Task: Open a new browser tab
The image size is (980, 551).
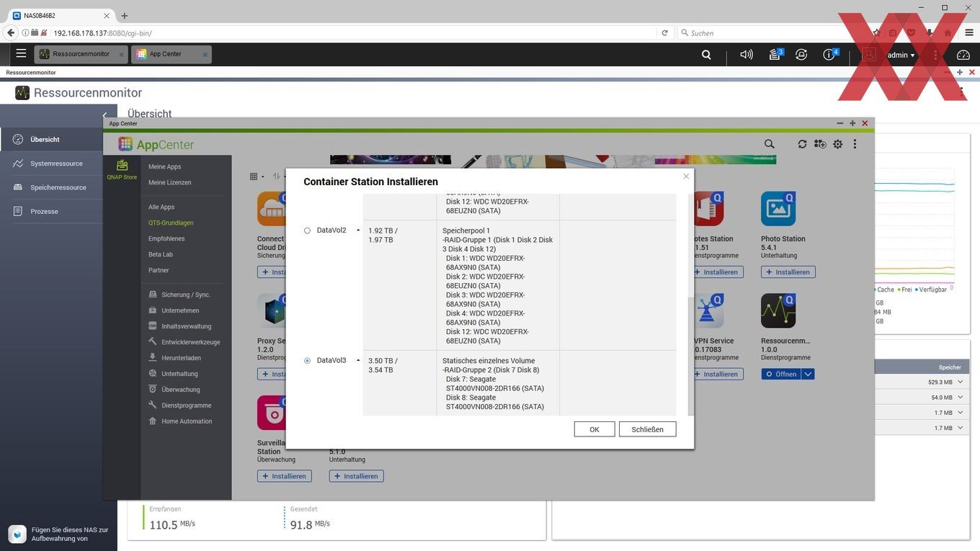Action: point(124,15)
